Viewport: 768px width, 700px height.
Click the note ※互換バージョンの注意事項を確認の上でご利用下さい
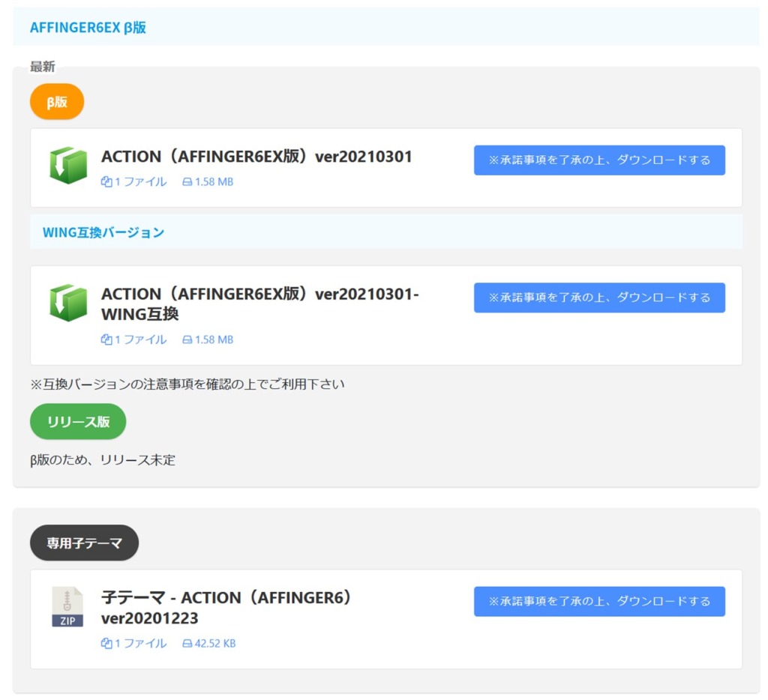pyautogui.click(x=187, y=384)
